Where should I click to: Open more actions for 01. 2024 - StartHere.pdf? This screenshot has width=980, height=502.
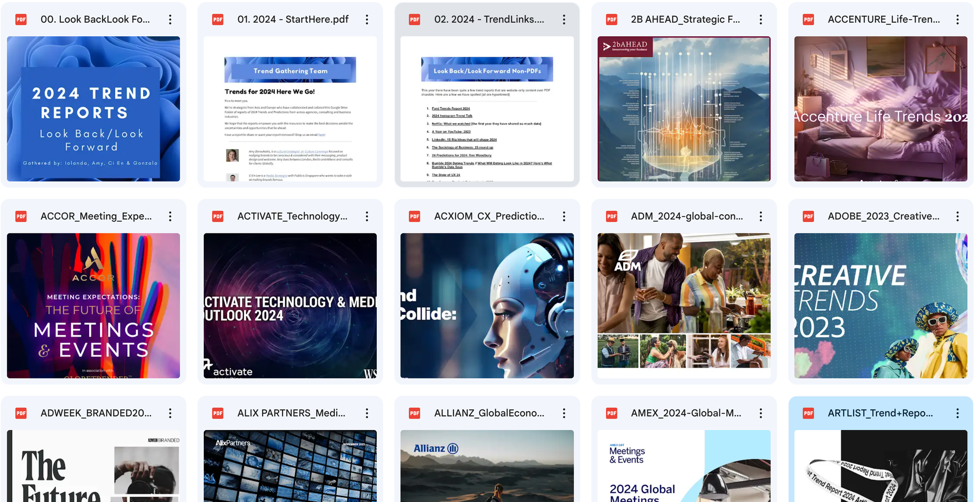point(367,20)
